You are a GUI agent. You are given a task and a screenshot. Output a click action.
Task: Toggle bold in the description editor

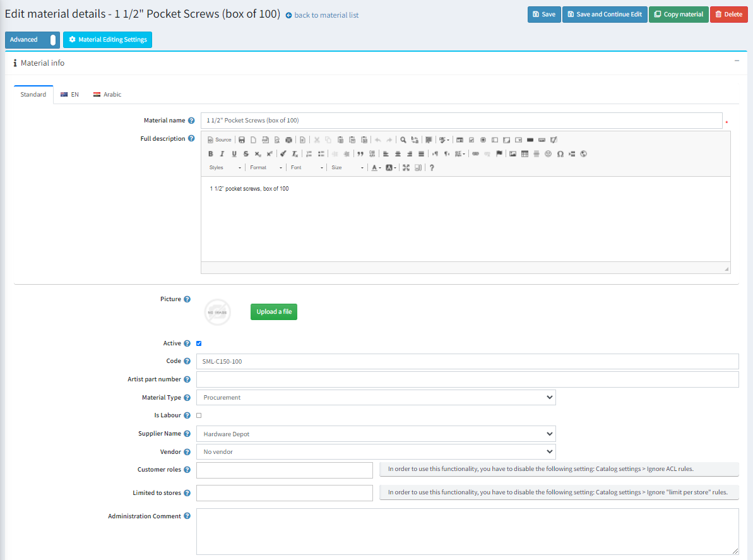tap(211, 153)
